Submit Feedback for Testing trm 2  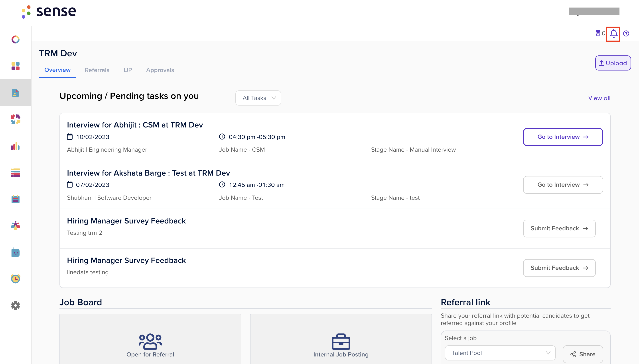[x=559, y=229]
